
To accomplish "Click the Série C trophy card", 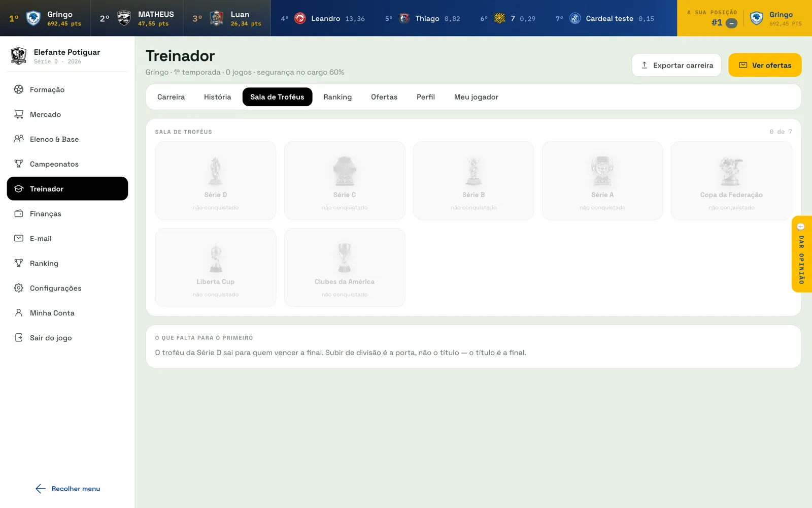I will point(345,180).
